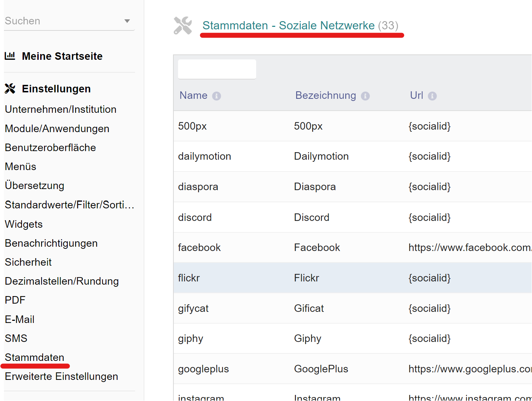532x401 pixels.
Task: Select the flickr table row
Action: point(189,278)
